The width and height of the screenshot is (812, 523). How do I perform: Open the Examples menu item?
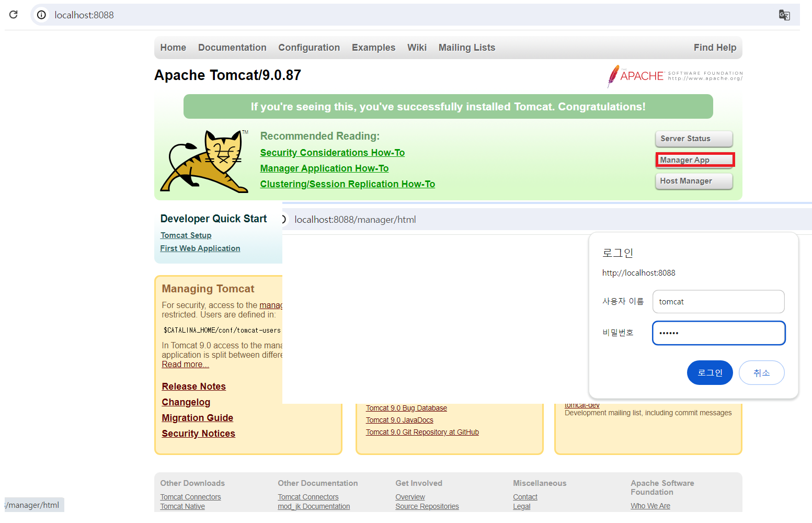point(373,48)
